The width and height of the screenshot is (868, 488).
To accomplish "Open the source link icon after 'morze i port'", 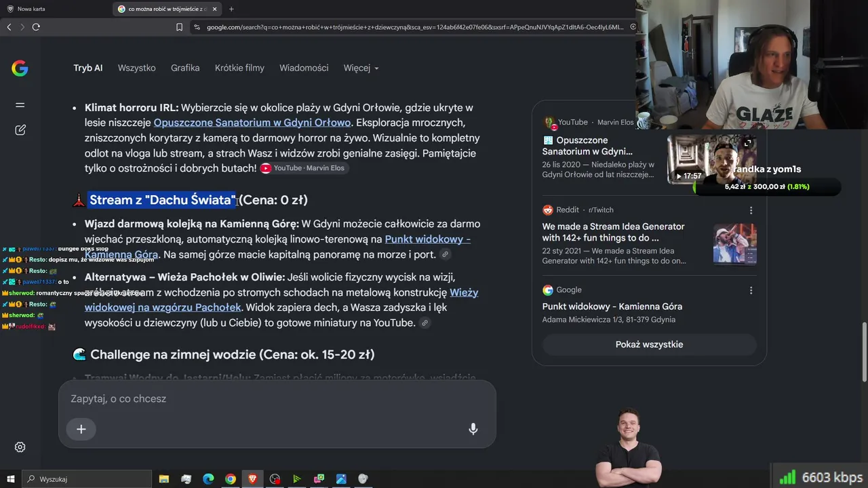I will [445, 255].
